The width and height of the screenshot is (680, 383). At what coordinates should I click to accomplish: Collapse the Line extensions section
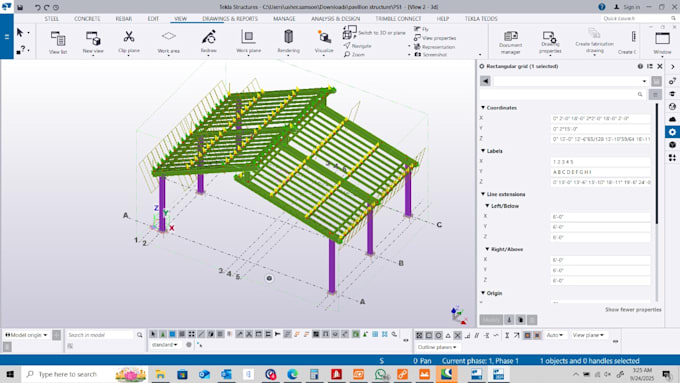(483, 194)
